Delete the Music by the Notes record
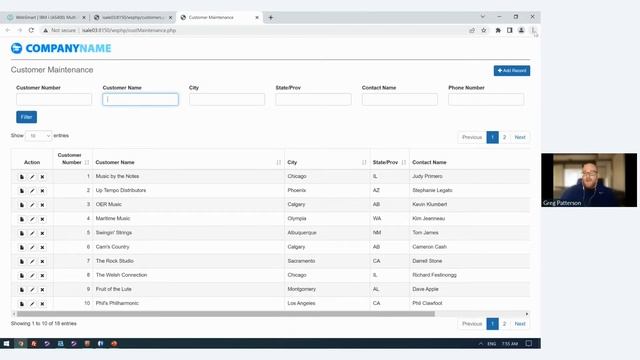 click(42, 177)
